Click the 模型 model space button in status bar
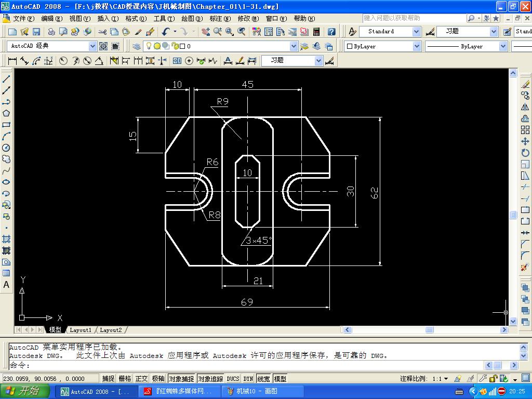Screen dimensions: 532x399 point(280,379)
